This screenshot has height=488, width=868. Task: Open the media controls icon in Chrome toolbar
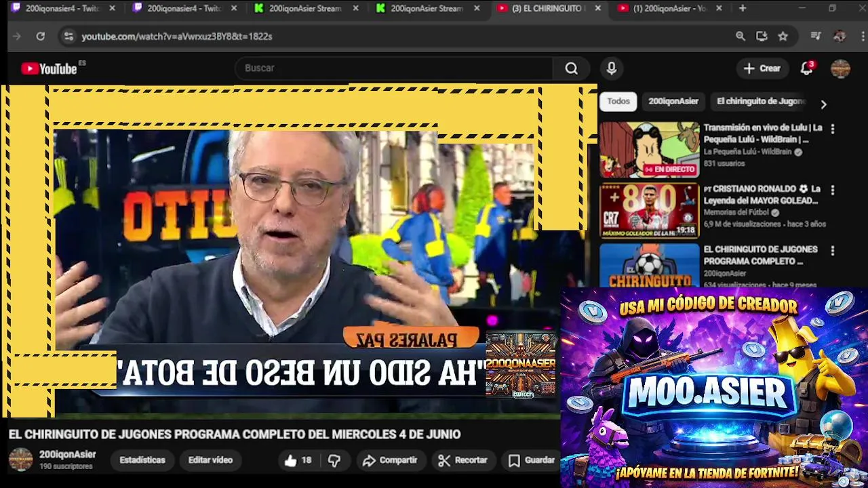click(x=816, y=37)
